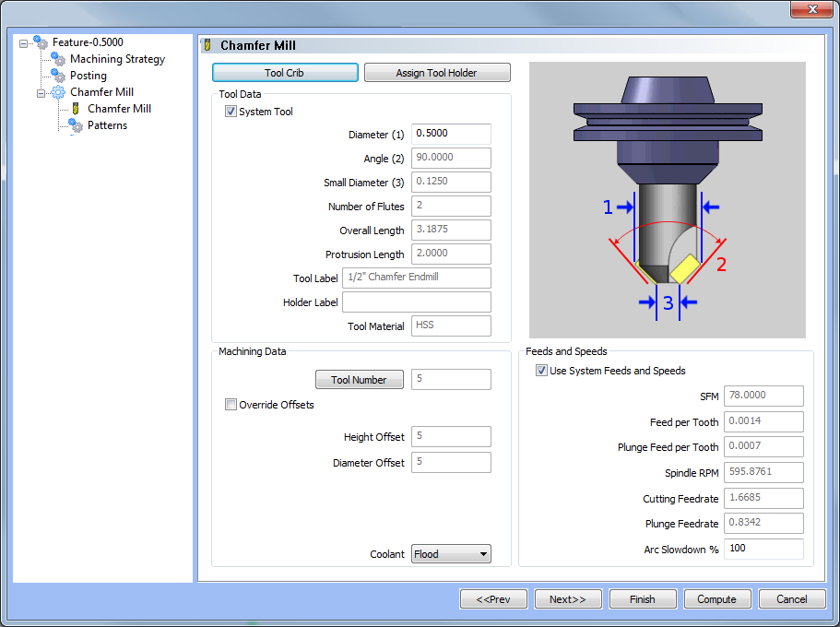
Task: Open the Tool Crib
Action: point(285,73)
